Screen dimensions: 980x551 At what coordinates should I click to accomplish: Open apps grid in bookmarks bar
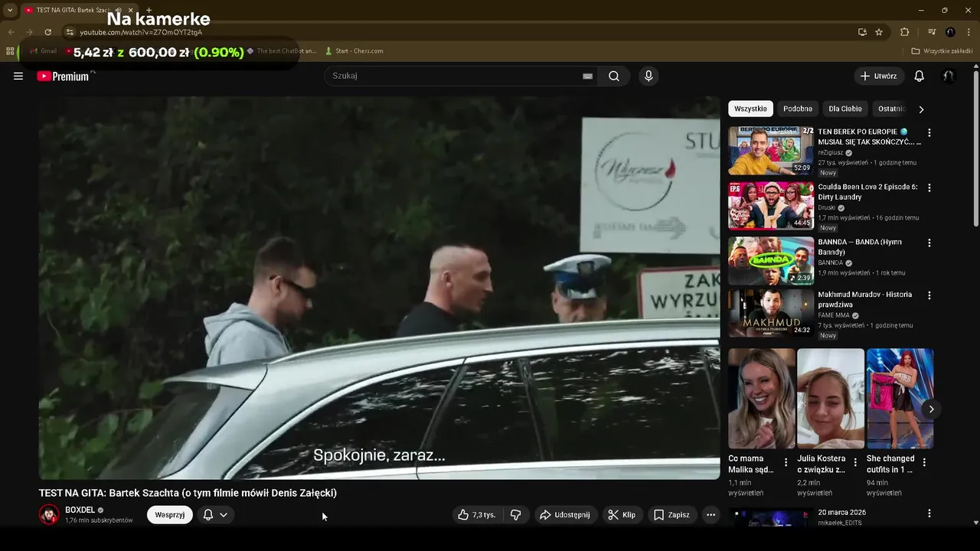click(x=10, y=51)
